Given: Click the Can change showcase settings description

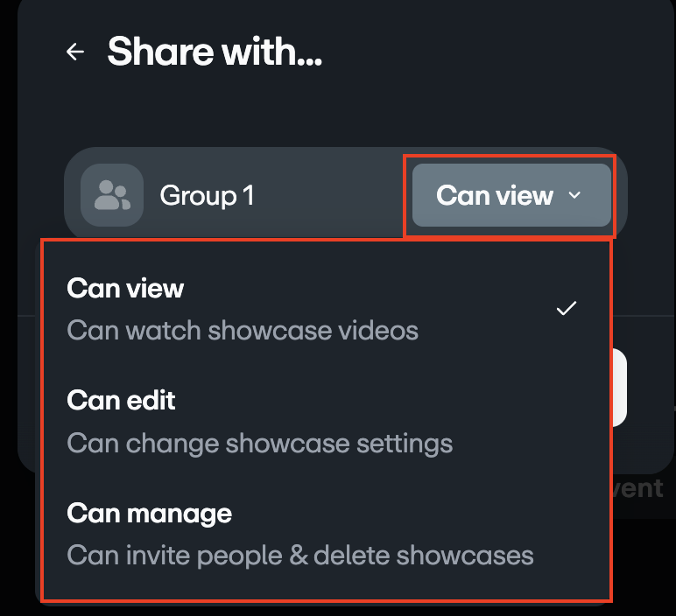Looking at the screenshot, I should tap(260, 443).
